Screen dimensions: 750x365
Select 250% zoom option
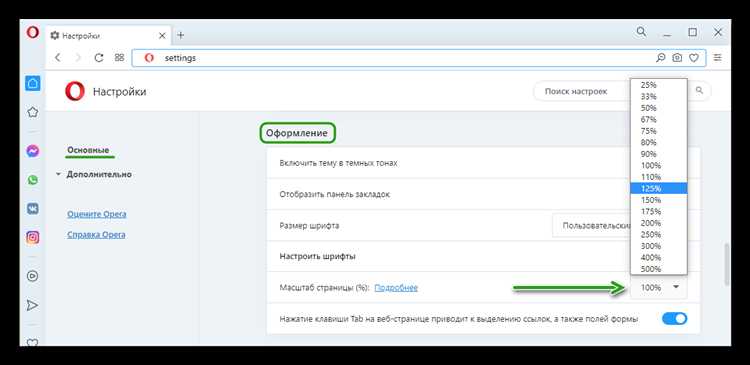tap(659, 234)
